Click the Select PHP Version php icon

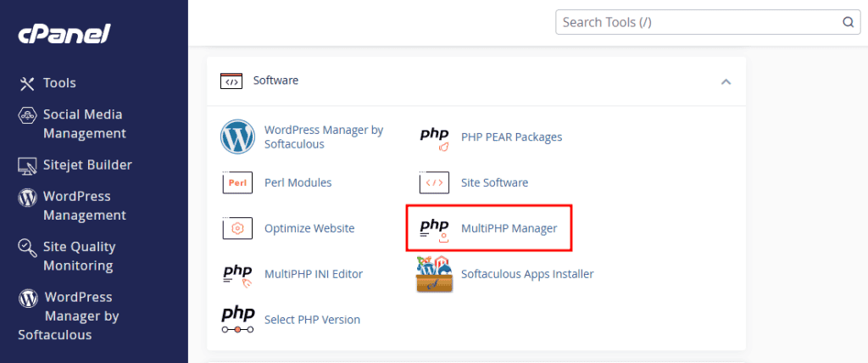(237, 319)
